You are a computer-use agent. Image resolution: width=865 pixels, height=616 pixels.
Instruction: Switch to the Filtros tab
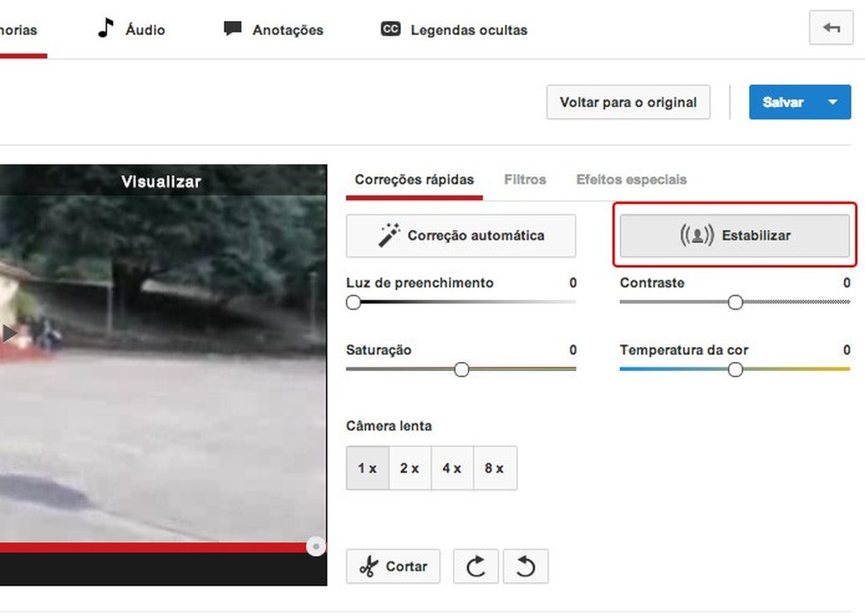[x=525, y=179]
